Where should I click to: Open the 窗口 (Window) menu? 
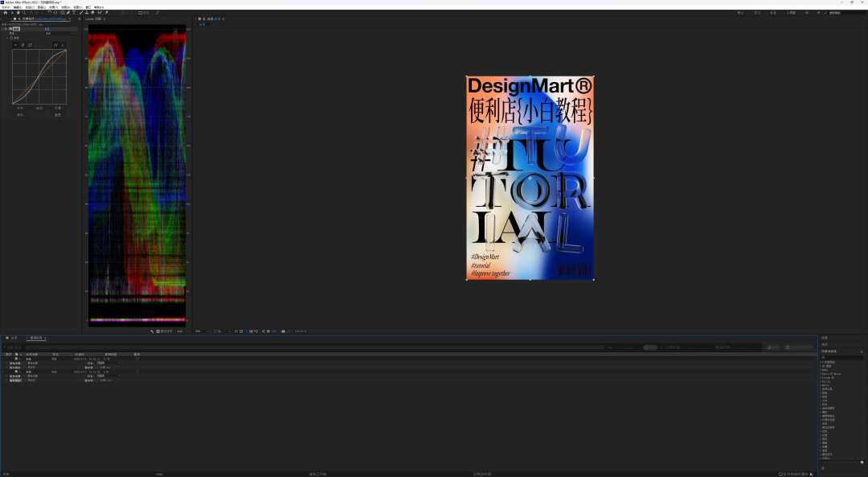[88, 7]
